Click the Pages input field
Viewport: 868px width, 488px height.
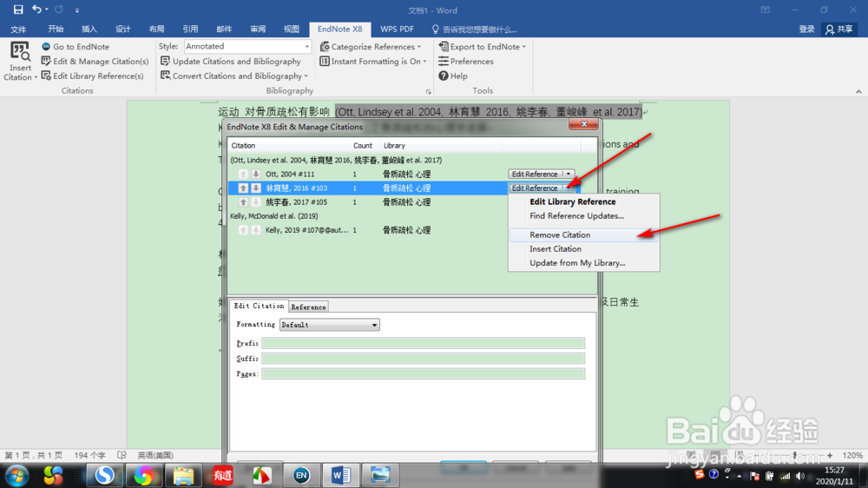point(423,374)
